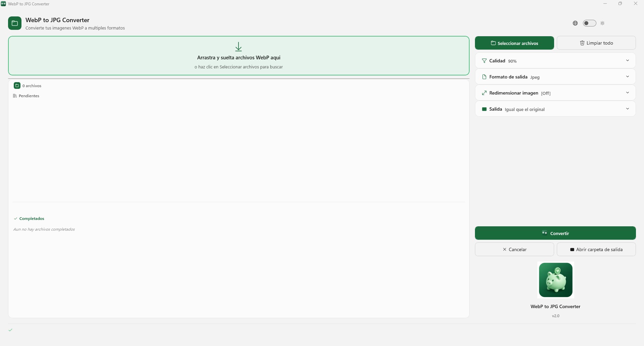Screen dimensions: 644x346
Task: Click the 0 archivos folder icon
Action: 17,85
